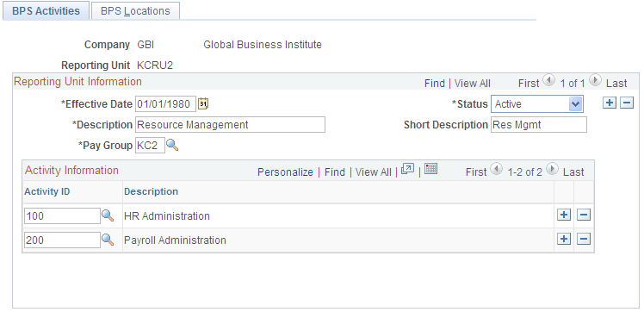
Task: Sort by the Description column header
Action: pyautogui.click(x=152, y=191)
